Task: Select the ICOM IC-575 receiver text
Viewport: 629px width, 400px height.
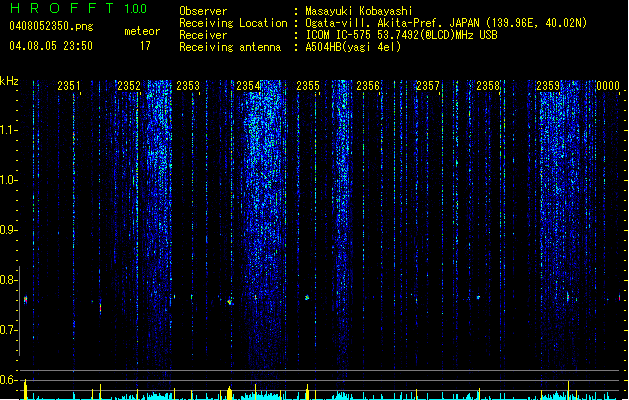Action: point(401,35)
